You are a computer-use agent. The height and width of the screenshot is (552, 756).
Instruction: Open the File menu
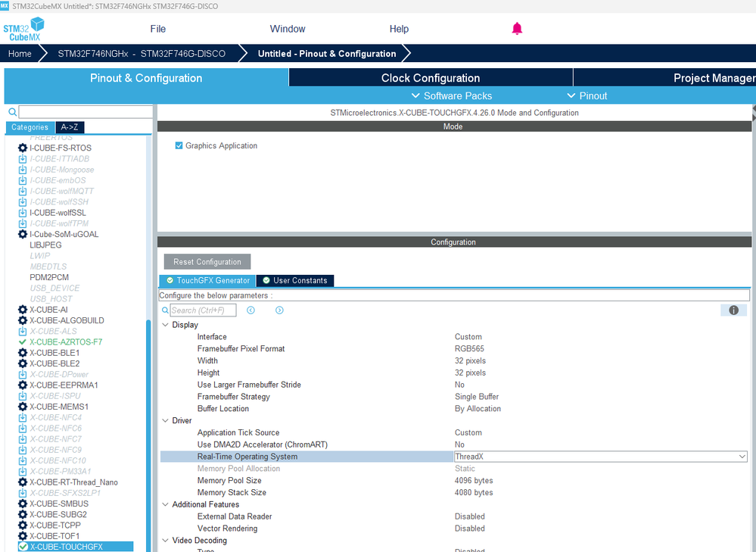pos(157,29)
